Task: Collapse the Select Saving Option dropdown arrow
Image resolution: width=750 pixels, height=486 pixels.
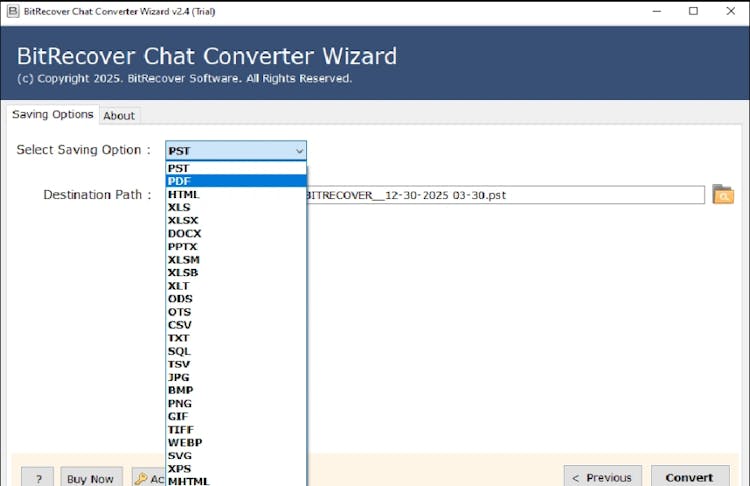Action: [298, 151]
